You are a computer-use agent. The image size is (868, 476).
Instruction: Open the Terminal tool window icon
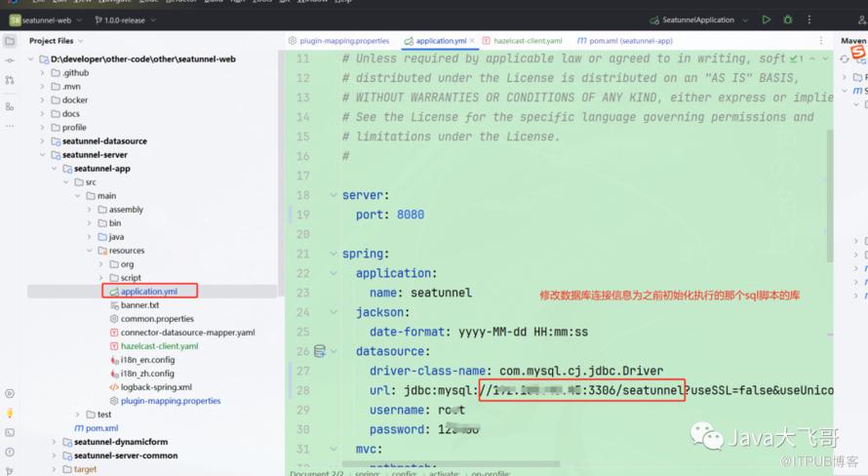[x=10, y=433]
